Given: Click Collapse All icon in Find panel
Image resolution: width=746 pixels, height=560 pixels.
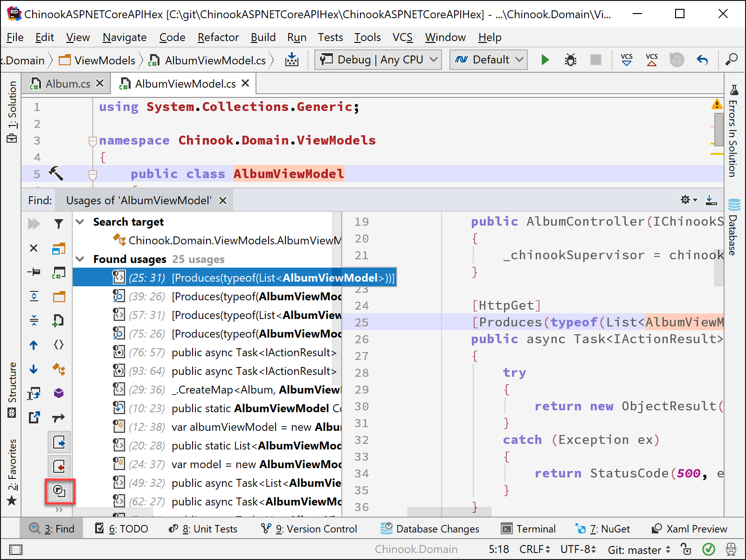Looking at the screenshot, I should pos(34,320).
